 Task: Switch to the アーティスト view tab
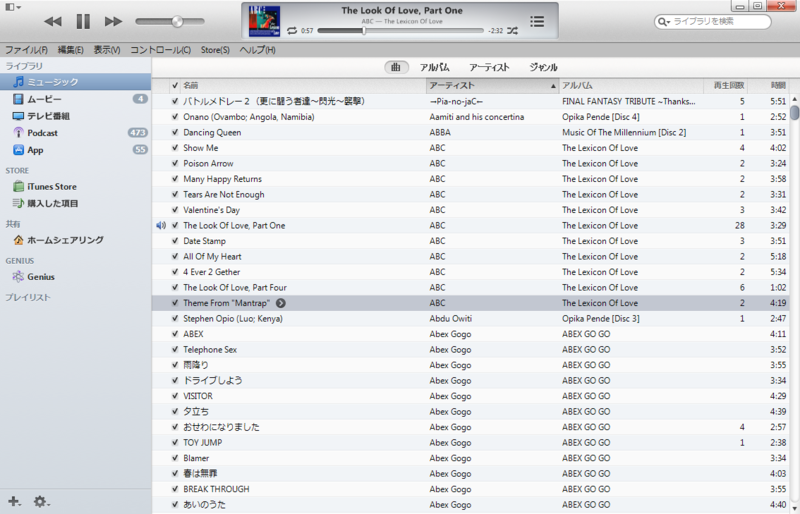coord(489,67)
